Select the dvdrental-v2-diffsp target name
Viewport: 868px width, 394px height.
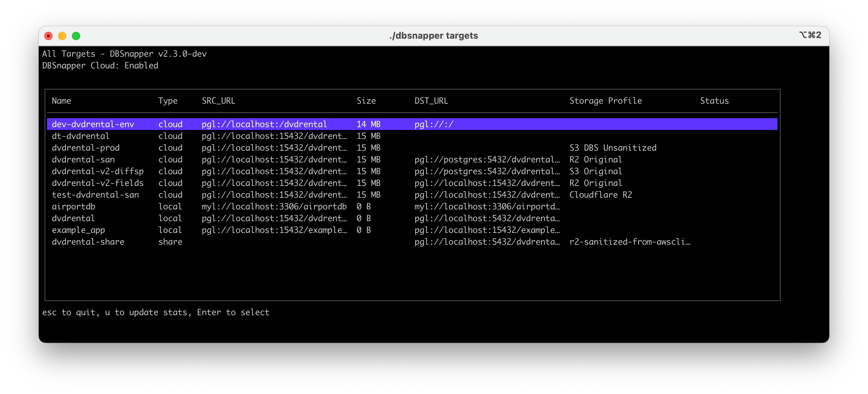pyautogui.click(x=98, y=171)
